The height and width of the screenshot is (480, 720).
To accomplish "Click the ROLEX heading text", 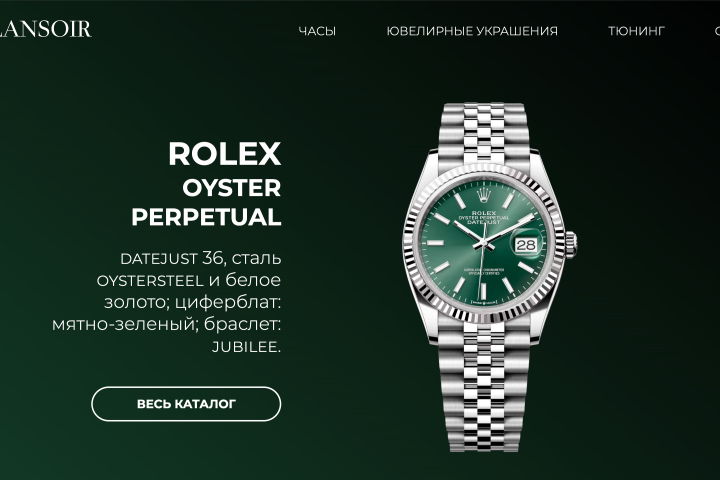I will tap(225, 153).
